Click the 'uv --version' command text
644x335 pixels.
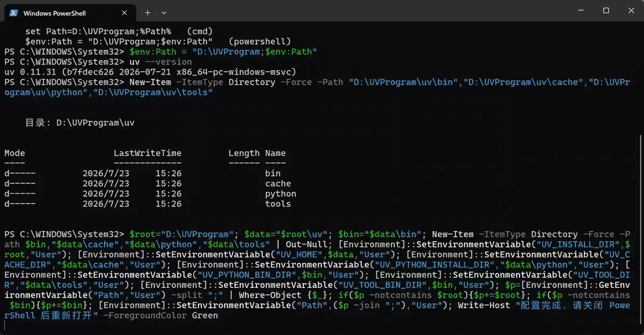[160, 62]
